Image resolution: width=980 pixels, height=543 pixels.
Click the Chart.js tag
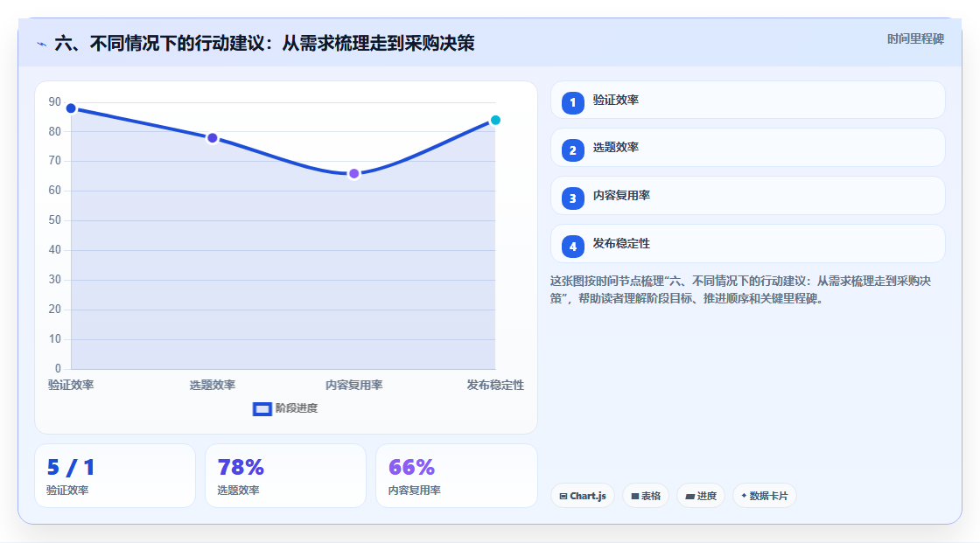tap(583, 496)
